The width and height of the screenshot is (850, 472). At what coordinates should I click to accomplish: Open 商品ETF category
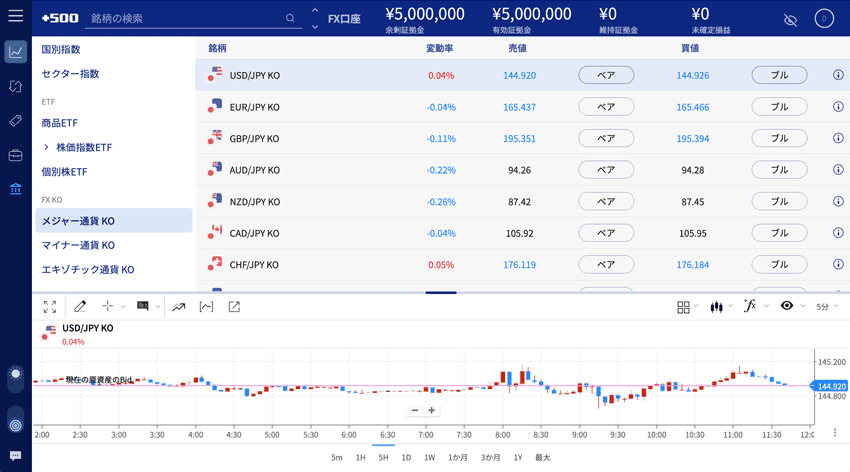tap(60, 123)
